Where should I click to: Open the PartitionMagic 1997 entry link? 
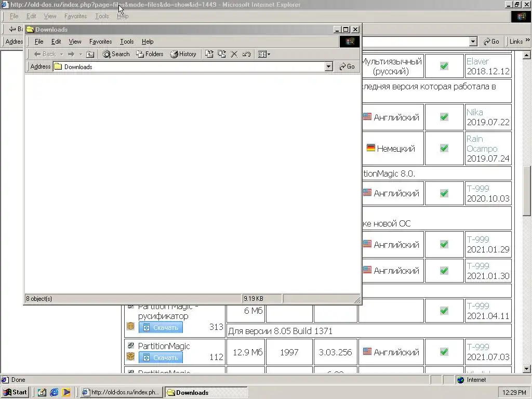[x=164, y=346]
